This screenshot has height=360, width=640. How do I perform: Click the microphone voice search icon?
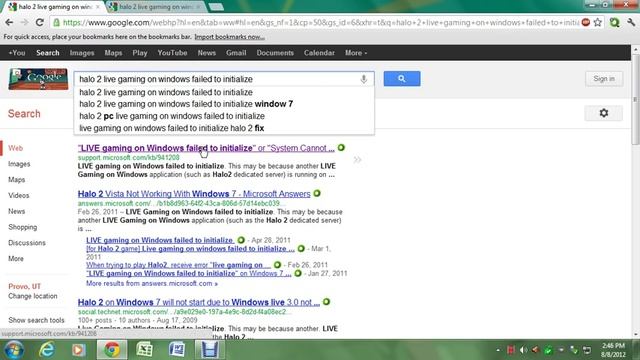[x=364, y=79]
